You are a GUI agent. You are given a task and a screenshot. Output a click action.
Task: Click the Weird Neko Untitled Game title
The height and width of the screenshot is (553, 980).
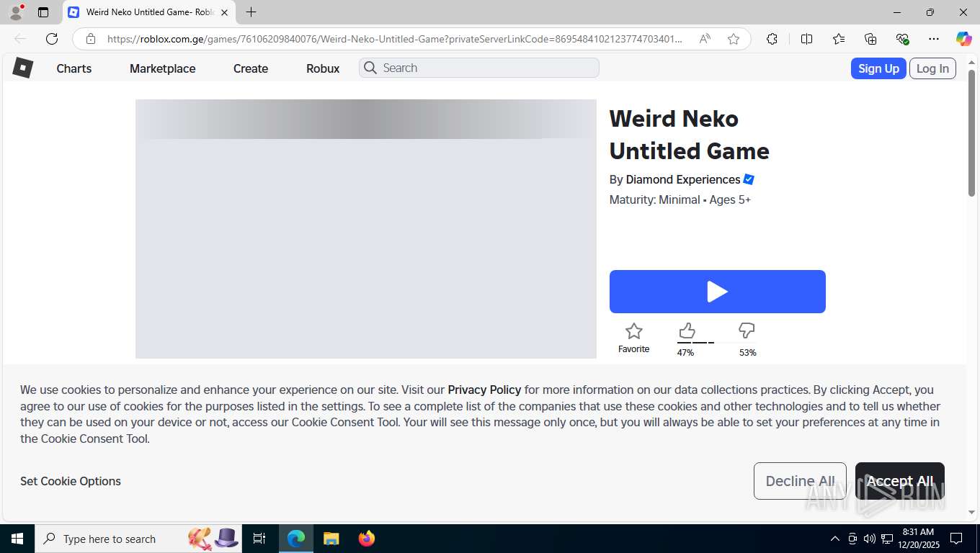click(690, 135)
